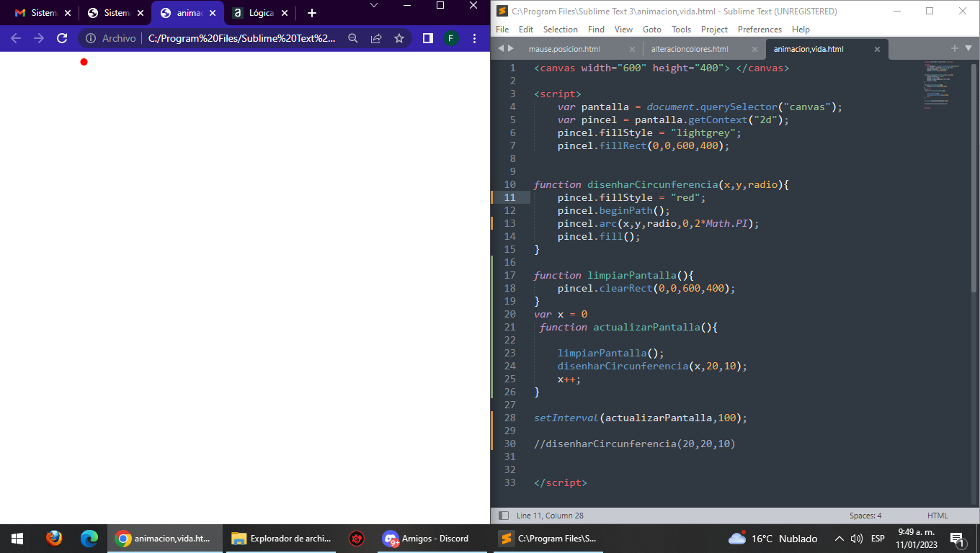Screen dimensions: 980x553
Task: Open Sublime Text File menu
Action: pos(502,30)
